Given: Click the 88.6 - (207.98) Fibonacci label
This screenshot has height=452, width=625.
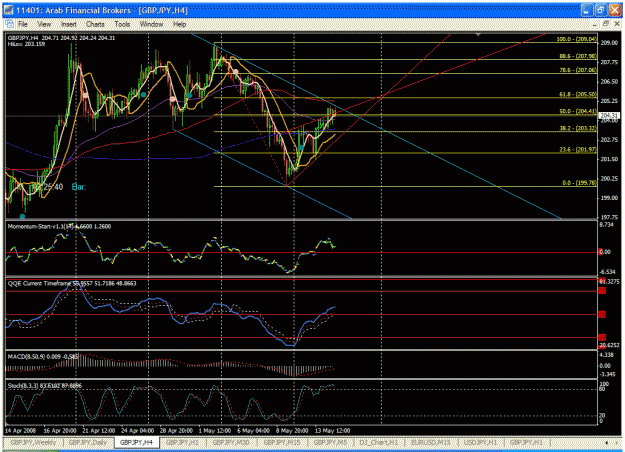Looking at the screenshot, I should 578,56.
